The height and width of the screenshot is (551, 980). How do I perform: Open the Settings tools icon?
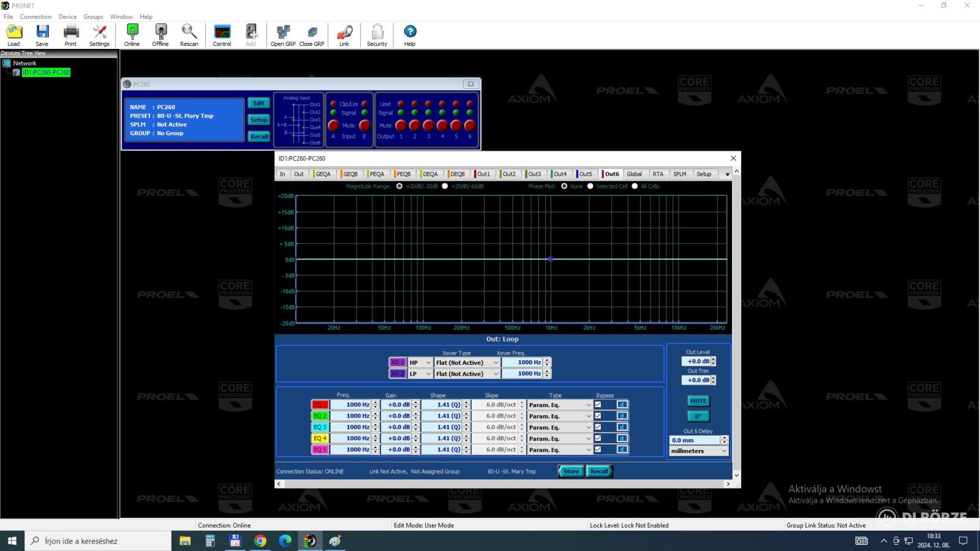99,32
